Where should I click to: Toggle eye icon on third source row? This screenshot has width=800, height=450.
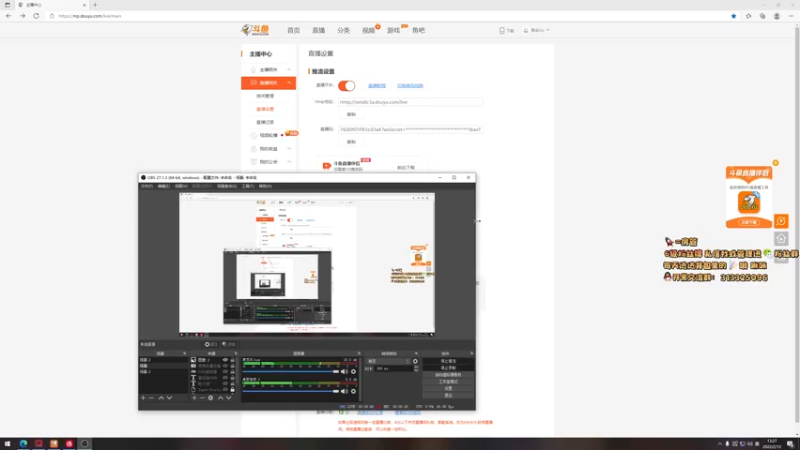[x=225, y=372]
